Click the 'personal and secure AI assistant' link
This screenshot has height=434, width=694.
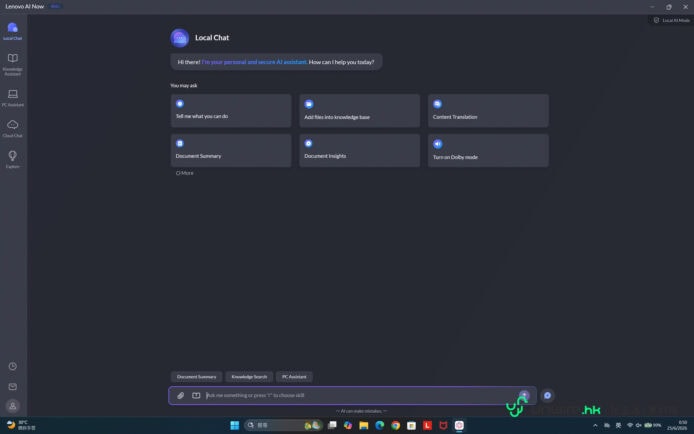pyautogui.click(x=254, y=62)
